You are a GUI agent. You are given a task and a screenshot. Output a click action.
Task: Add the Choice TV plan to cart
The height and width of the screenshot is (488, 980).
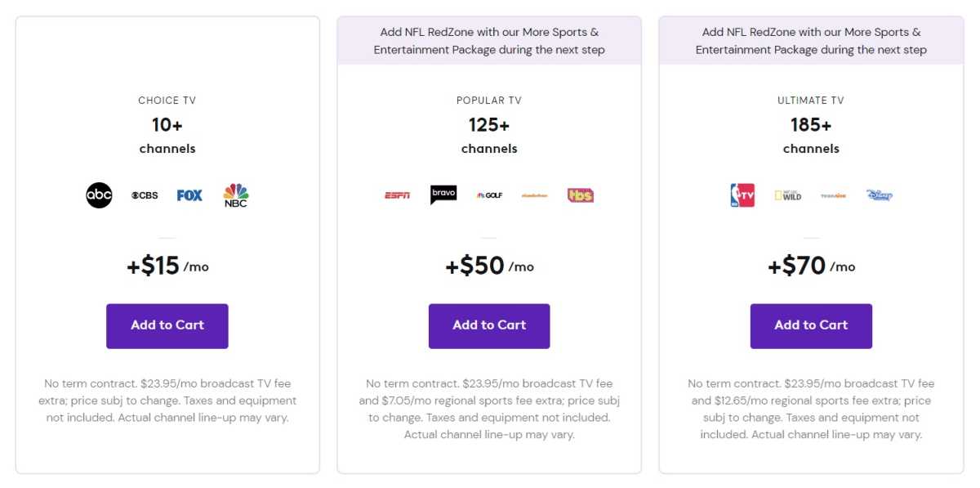167,325
